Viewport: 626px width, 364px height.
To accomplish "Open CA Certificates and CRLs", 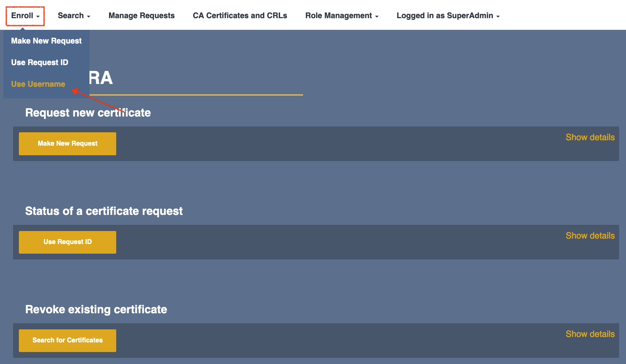I will (240, 16).
